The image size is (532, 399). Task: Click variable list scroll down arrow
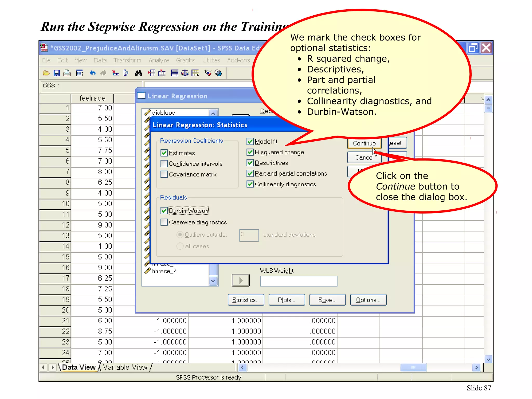(x=213, y=281)
